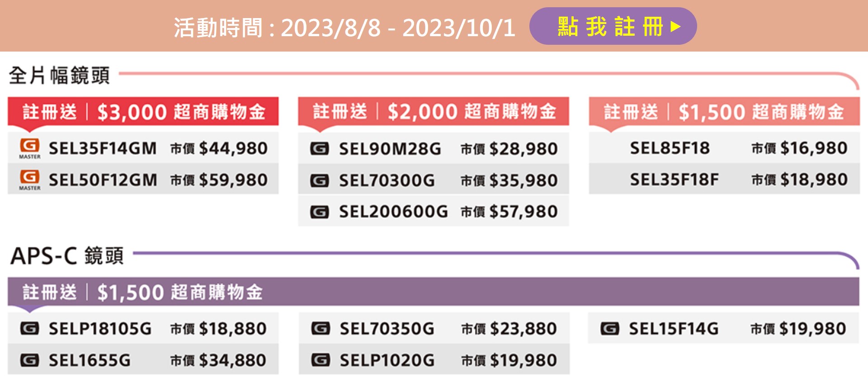Image resolution: width=868 pixels, height=384 pixels.
Task: Click the red $3,000 超商購物金 banner
Action: [143, 111]
